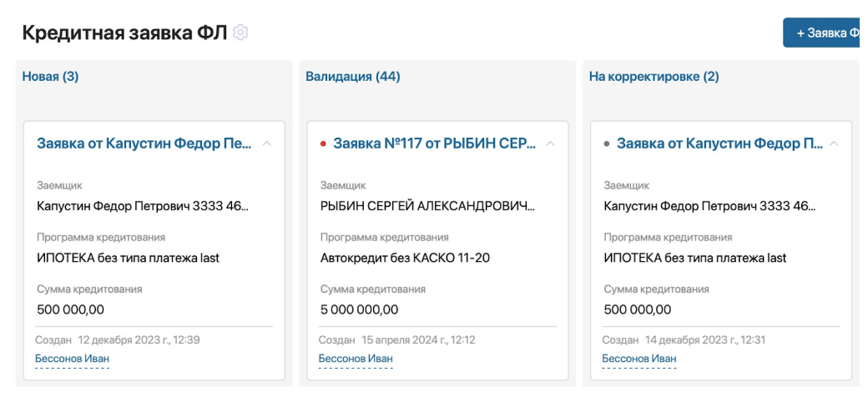Click Автокредит без КАСКО 11-20 program text
The height and width of the screenshot is (407, 868).
pos(405,258)
